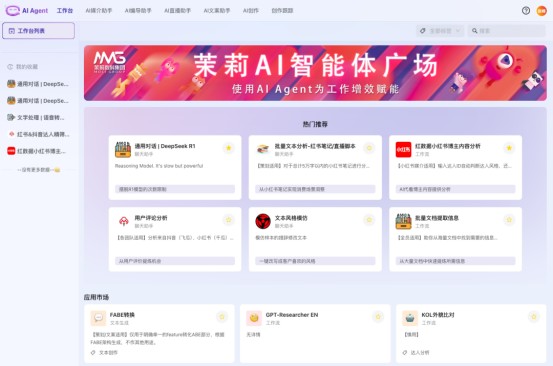This screenshot has width=553, height=366.
Task: Open first 通用对话 | DeepSe... sidebar favorite
Action: click(38, 84)
